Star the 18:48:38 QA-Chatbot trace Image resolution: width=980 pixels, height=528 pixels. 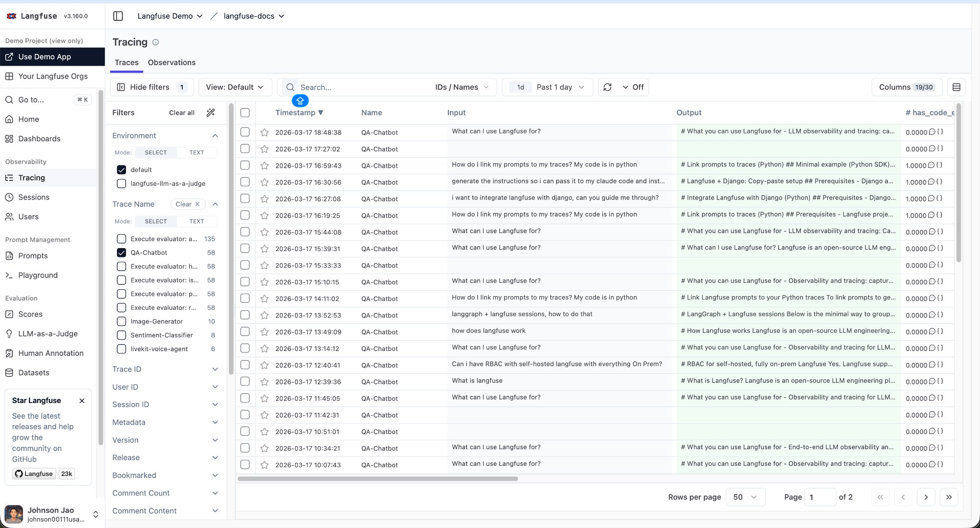coord(265,132)
